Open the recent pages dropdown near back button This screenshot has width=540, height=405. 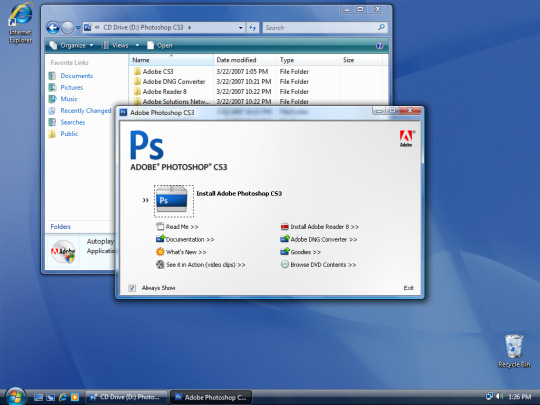tap(78, 28)
